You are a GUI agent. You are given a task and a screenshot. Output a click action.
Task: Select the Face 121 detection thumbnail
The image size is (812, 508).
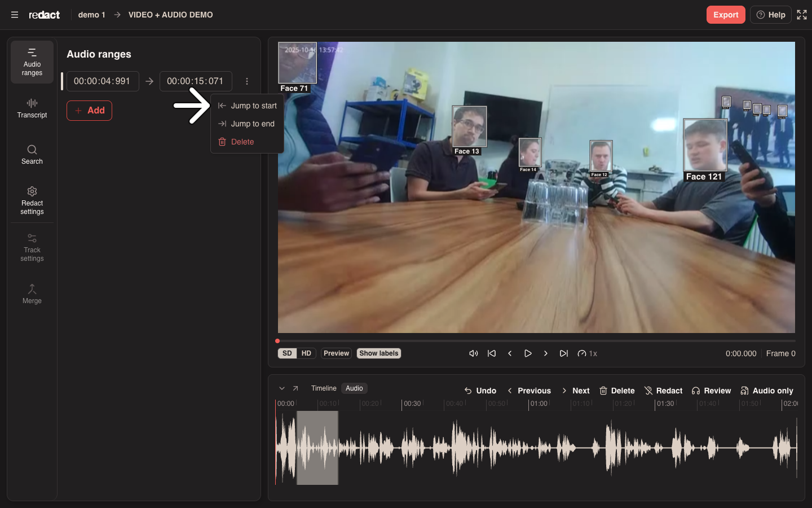tap(705, 145)
